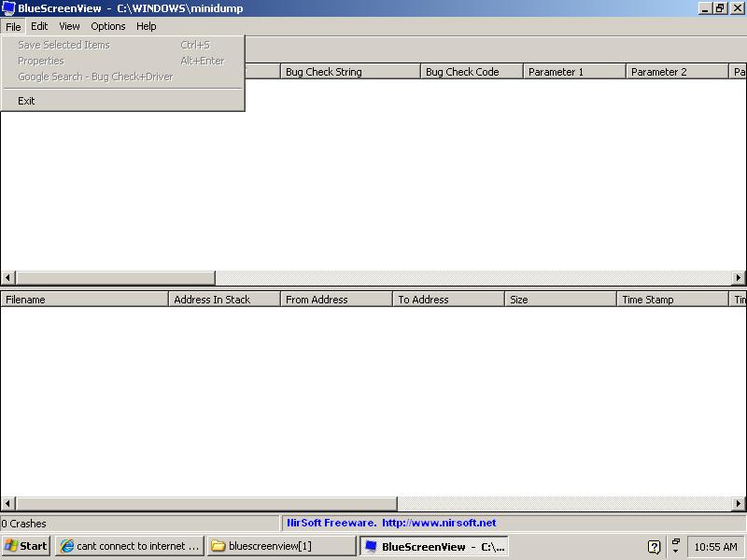Viewport: 747px width, 560px height.
Task: Sort lower pane by Filename column
Action: click(x=84, y=300)
